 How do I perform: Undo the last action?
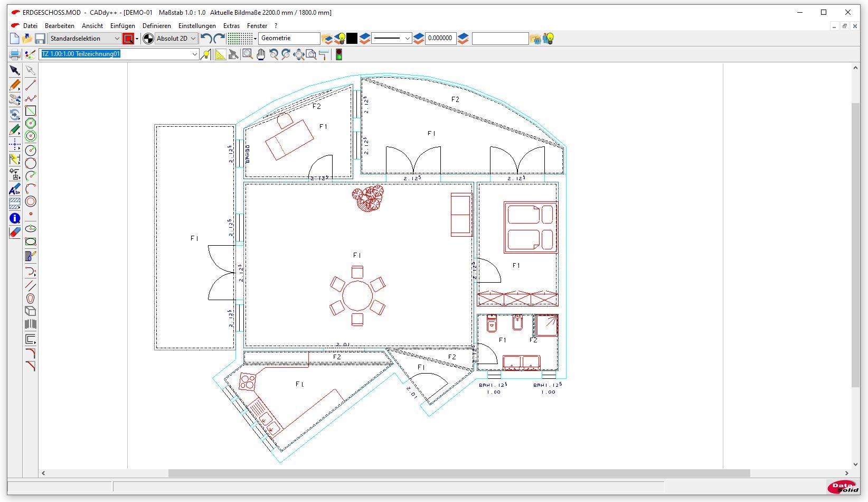pyautogui.click(x=206, y=39)
